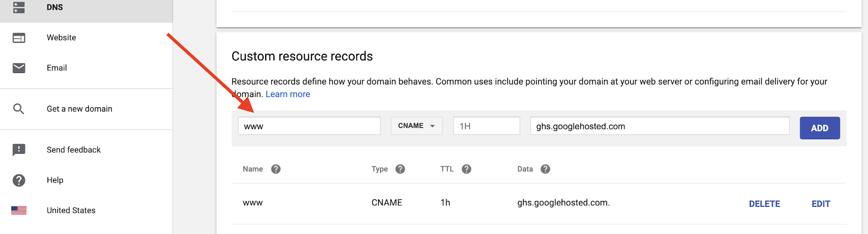The image size is (868, 234).
Task: Follow the Learn more link
Action: [x=288, y=94]
